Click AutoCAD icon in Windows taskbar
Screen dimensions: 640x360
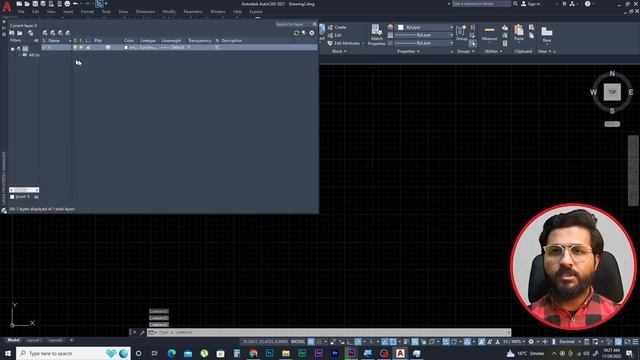tap(400, 353)
